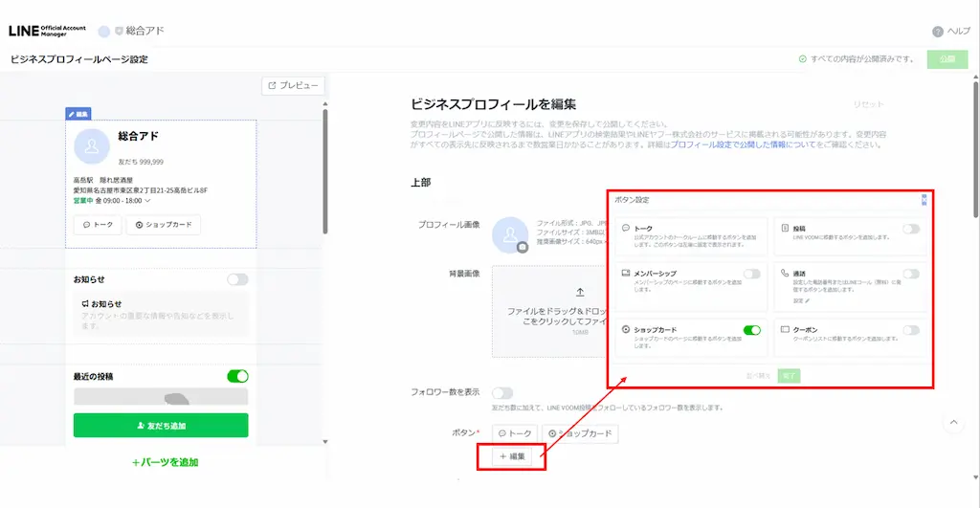This screenshot has height=508, width=980.
Task: Click the メンバーシップ card icon in ボタン設定
Action: click(626, 273)
